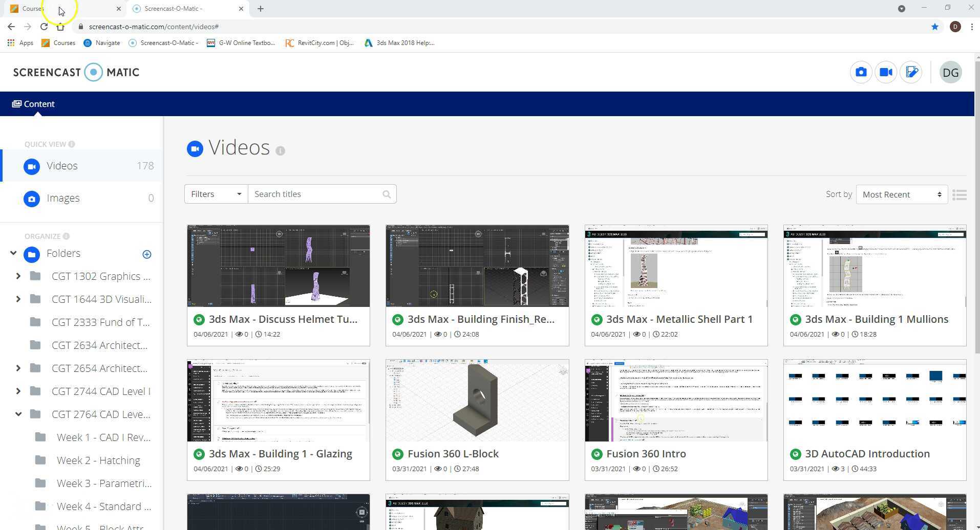Open the screenshot capture tool
This screenshot has height=530, width=980.
click(x=861, y=72)
